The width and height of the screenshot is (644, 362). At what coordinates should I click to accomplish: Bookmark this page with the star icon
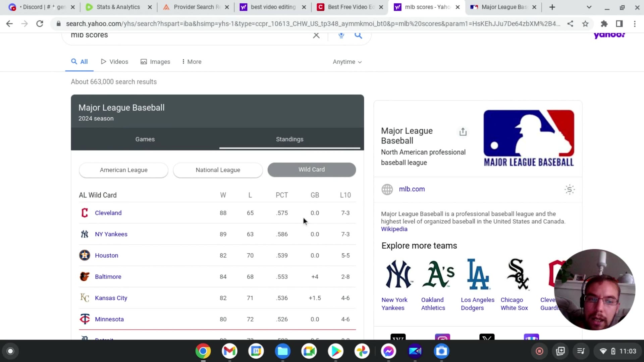tap(585, 24)
